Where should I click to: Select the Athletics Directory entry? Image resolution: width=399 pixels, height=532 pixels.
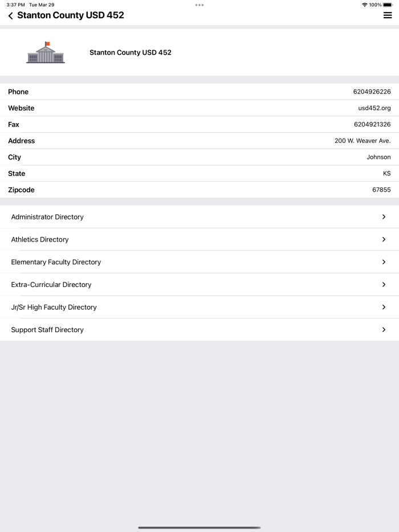tap(40, 240)
